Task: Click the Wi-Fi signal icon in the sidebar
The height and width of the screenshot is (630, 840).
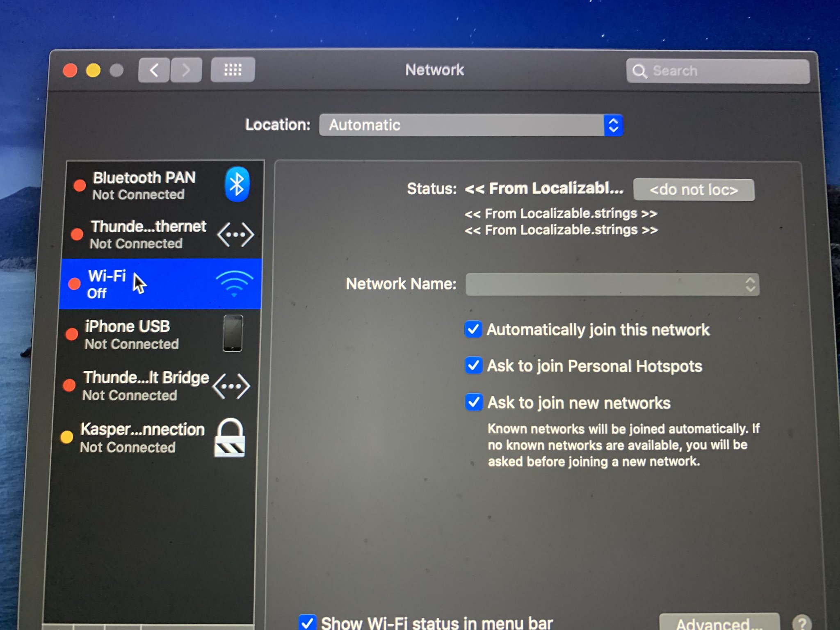Action: click(x=234, y=283)
